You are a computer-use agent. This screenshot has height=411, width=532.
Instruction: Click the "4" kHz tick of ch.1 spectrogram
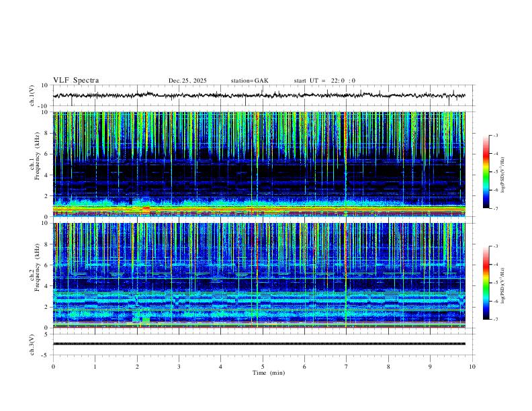[46, 175]
